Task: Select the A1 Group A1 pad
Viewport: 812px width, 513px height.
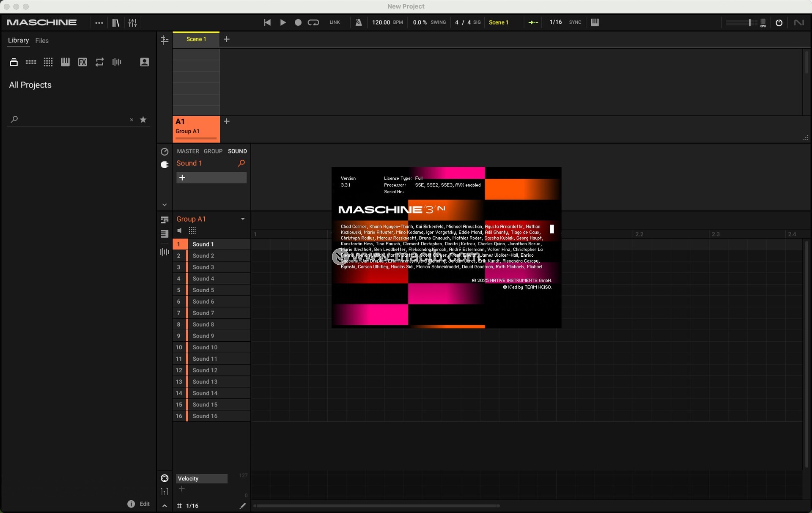Action: [196, 129]
